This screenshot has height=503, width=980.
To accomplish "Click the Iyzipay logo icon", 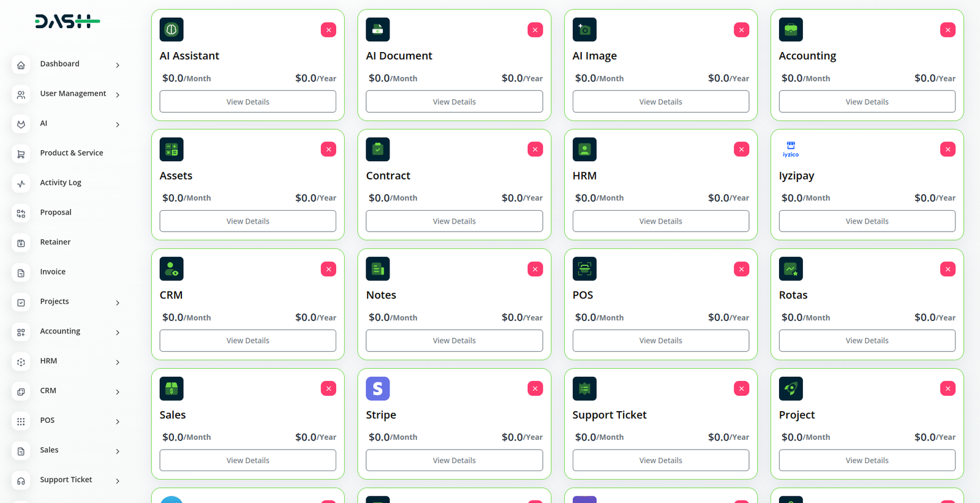I will coord(791,149).
